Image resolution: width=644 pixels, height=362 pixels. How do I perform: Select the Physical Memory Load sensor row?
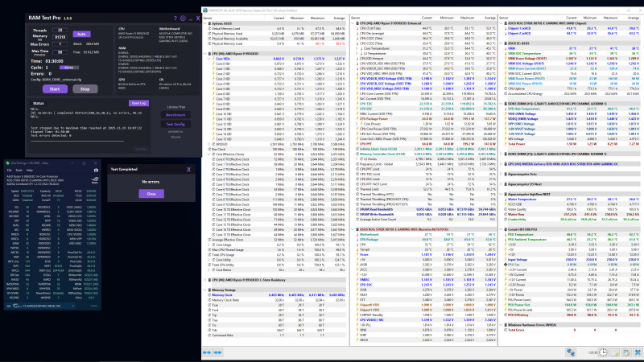click(275, 43)
